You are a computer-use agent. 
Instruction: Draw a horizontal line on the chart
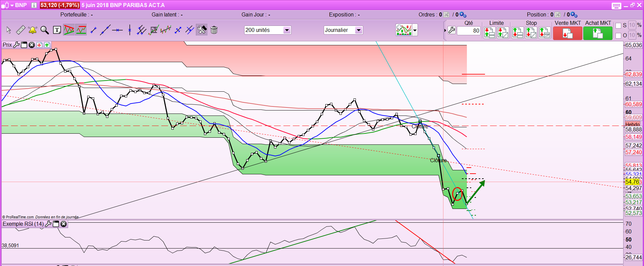pyautogui.click(x=117, y=30)
